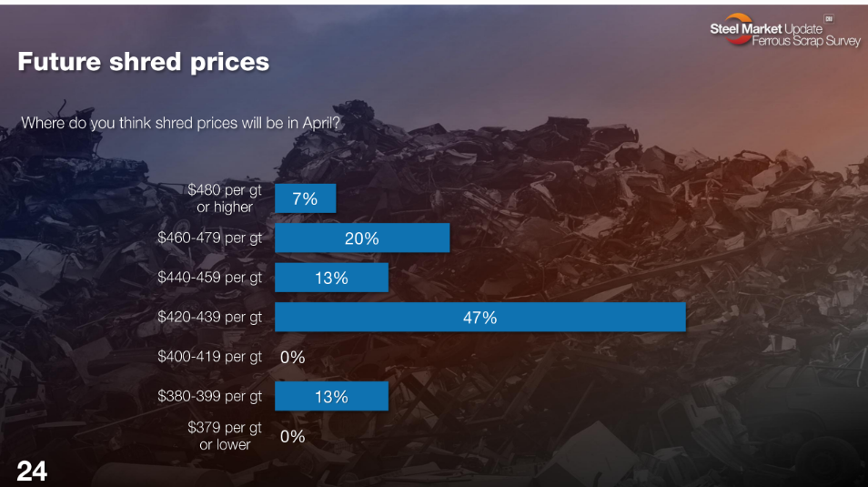
Task: Select the "Ferrous Scrap Survey" subtitle text
Action: 805,42
